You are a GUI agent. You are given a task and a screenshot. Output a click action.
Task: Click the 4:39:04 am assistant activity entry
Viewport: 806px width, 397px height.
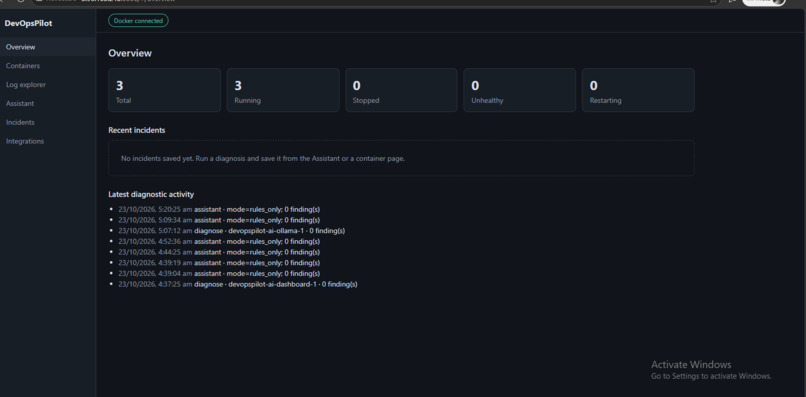tap(219, 274)
